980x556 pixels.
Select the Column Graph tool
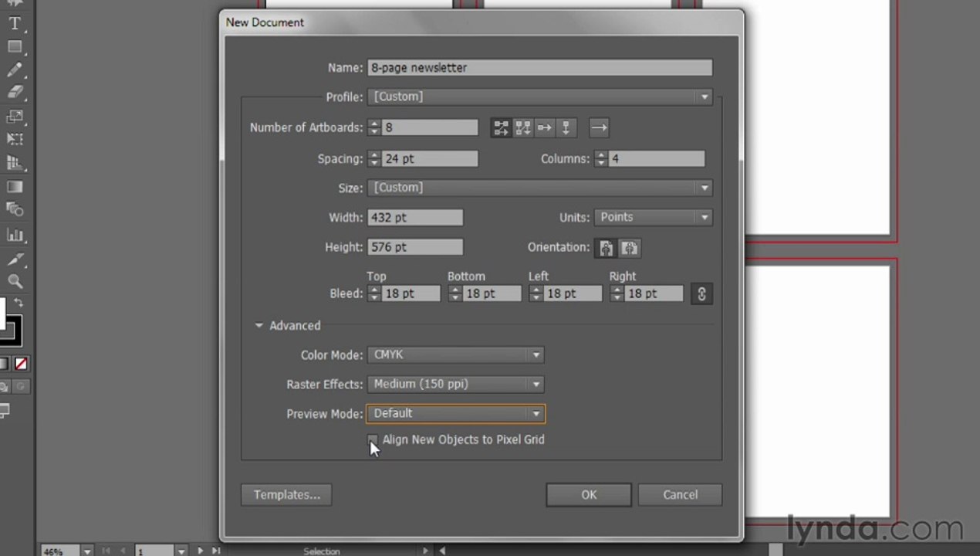[x=14, y=235]
